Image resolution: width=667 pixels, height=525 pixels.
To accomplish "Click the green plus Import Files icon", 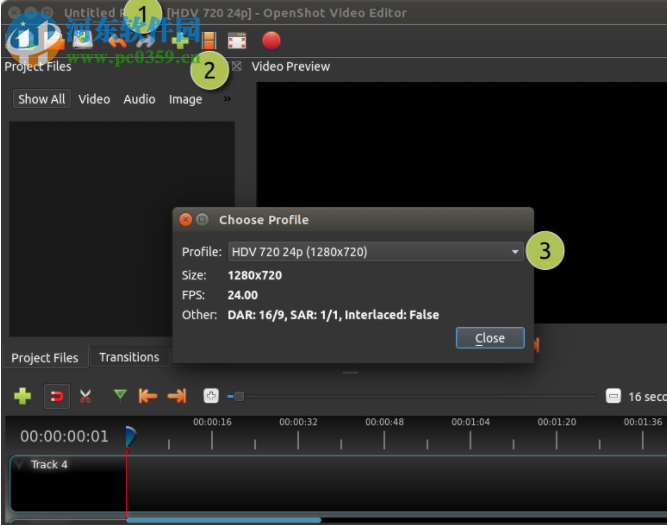I will click(180, 41).
